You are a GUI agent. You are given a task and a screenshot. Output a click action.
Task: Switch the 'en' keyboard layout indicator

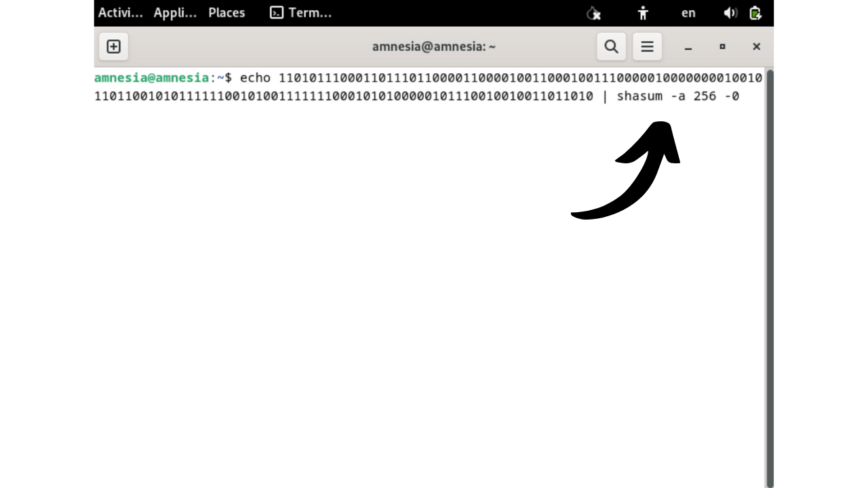[688, 13]
